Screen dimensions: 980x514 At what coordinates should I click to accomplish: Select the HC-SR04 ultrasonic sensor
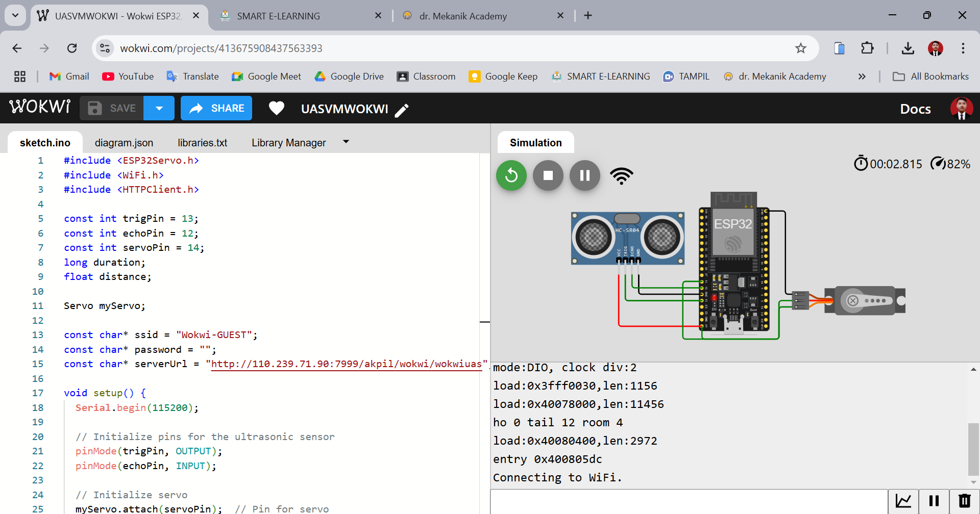pos(628,238)
